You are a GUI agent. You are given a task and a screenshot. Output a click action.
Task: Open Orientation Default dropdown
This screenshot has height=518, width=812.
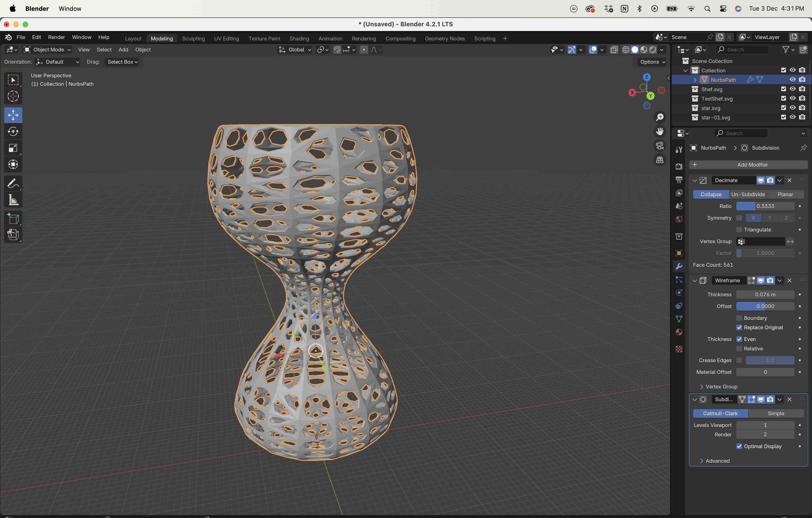[x=58, y=62]
